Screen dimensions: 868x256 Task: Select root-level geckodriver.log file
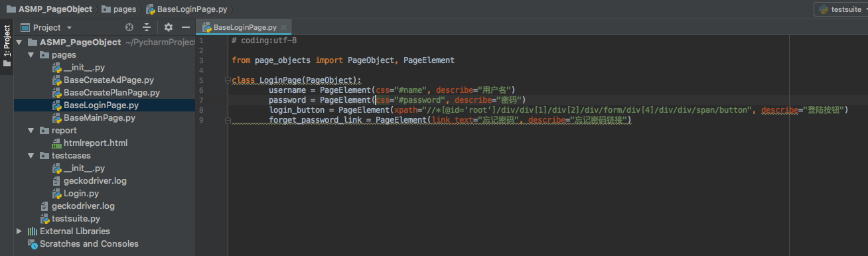(83, 206)
